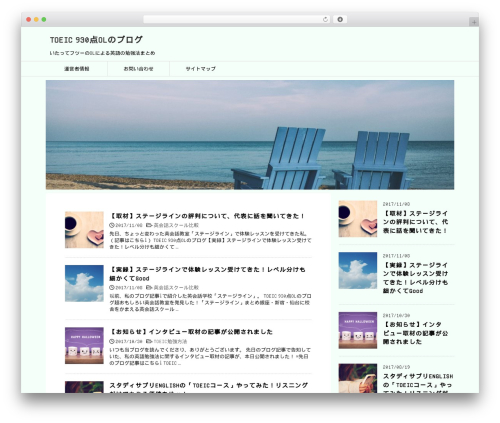The image size is (500, 423).
Task: Click the beach chairs header image
Action: [x=250, y=135]
